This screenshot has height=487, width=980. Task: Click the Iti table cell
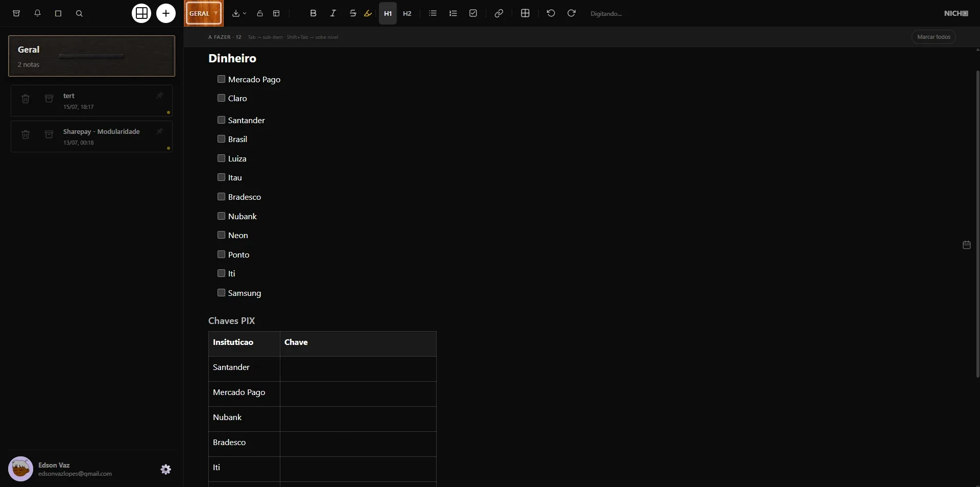(244, 469)
